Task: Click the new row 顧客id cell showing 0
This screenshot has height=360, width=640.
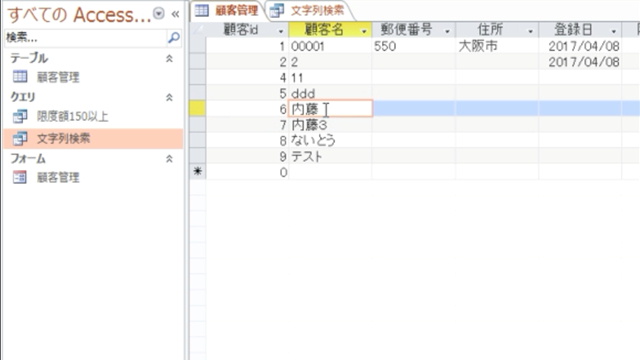Action: (247, 172)
